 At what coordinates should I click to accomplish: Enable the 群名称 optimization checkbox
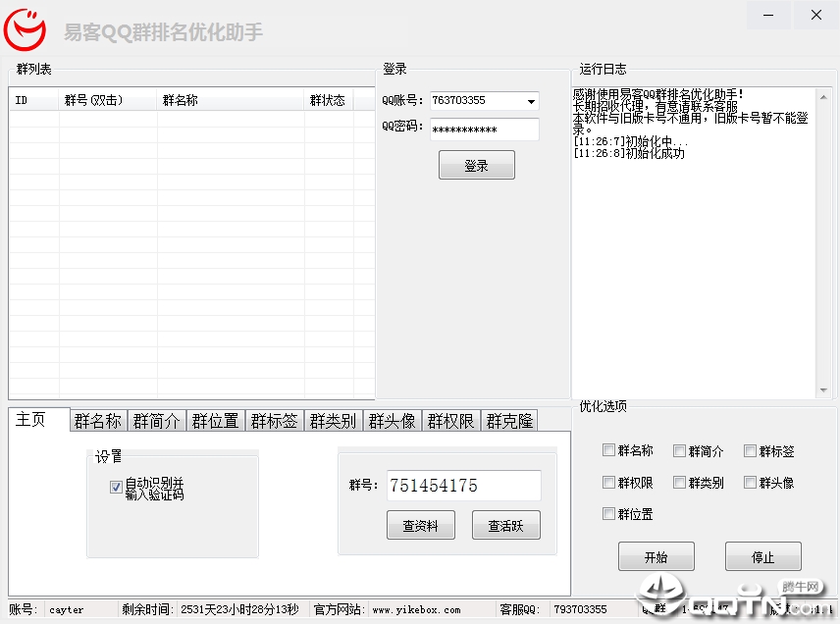[608, 450]
